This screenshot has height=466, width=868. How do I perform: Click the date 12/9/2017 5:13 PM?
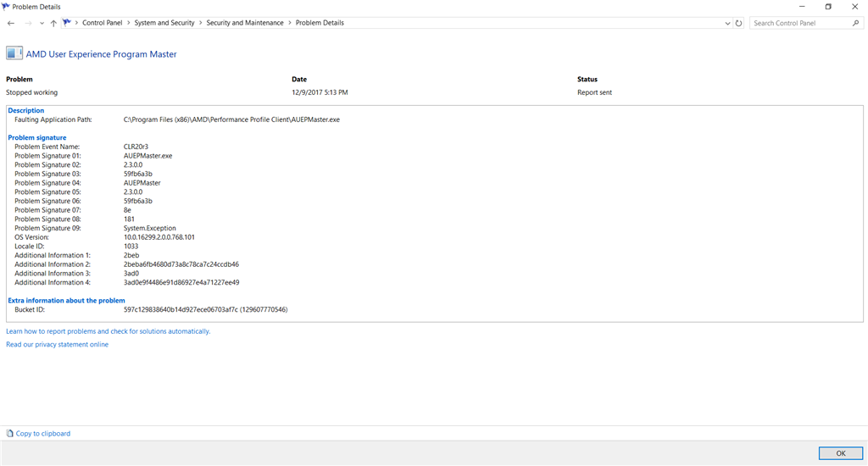click(320, 92)
